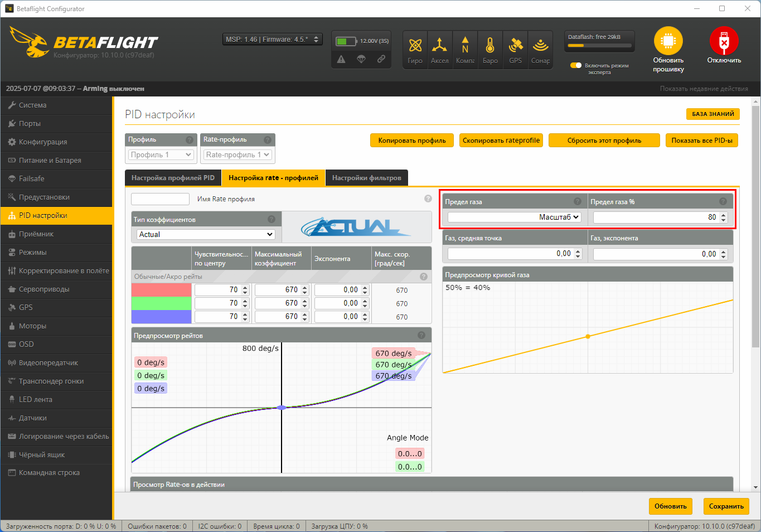Screen dimensions: 761x532
Task: Click the red roll color swatch
Action: click(x=162, y=290)
